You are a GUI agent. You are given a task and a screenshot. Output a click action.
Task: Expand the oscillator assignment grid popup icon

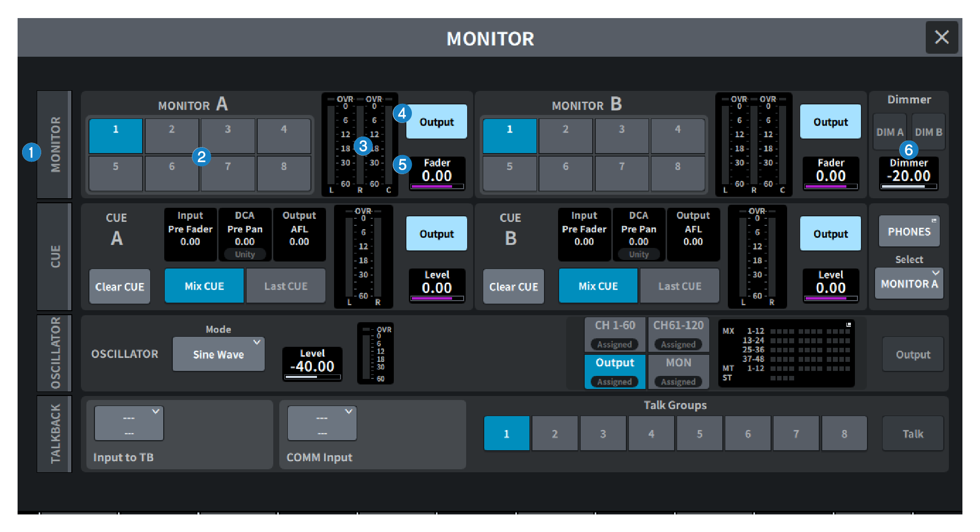tap(848, 325)
